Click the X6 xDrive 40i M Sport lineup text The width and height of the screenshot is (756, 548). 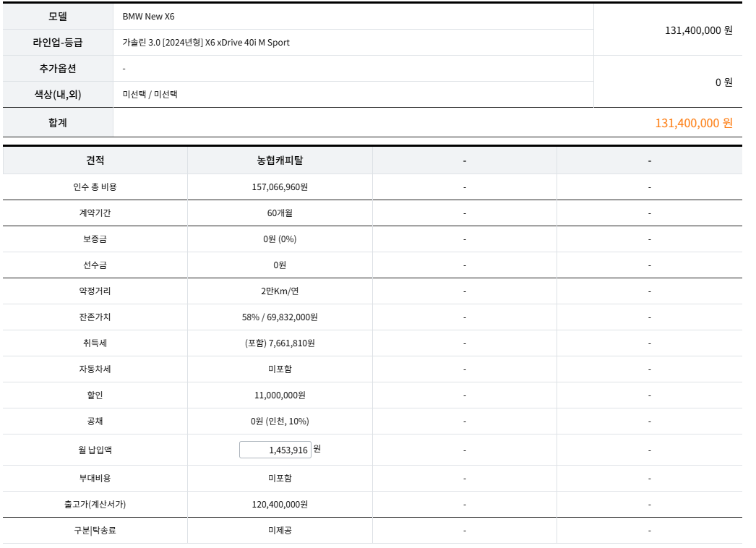(x=206, y=43)
